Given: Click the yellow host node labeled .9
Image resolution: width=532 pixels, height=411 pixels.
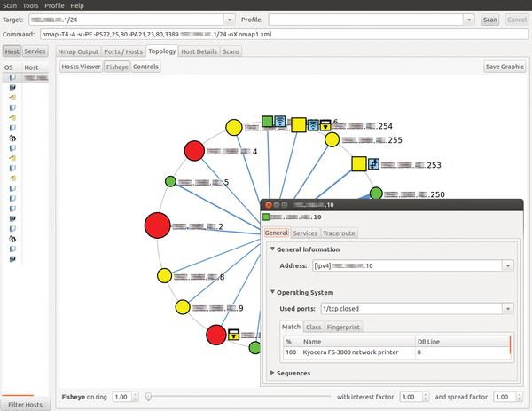Looking at the screenshot, I should [x=184, y=308].
